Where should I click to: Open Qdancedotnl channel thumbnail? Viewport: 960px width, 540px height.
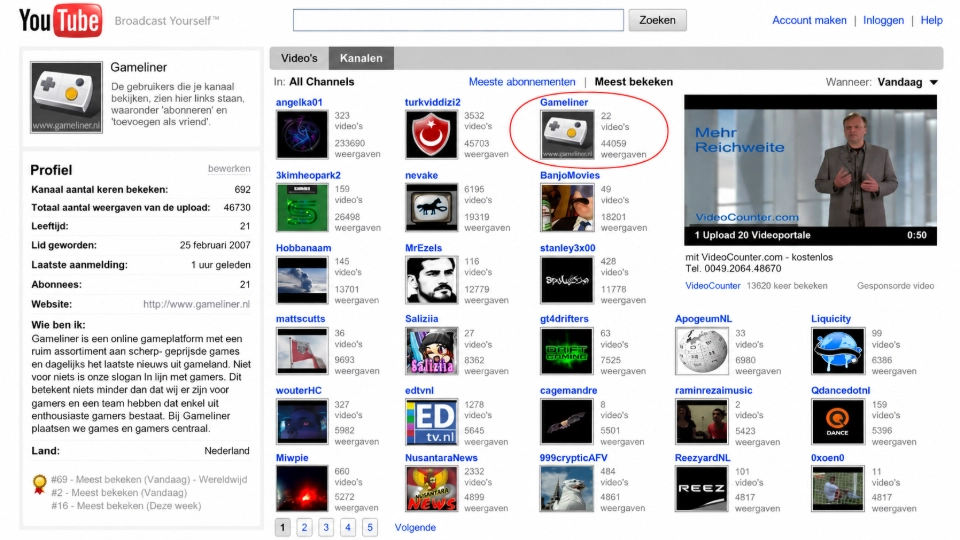tap(838, 422)
